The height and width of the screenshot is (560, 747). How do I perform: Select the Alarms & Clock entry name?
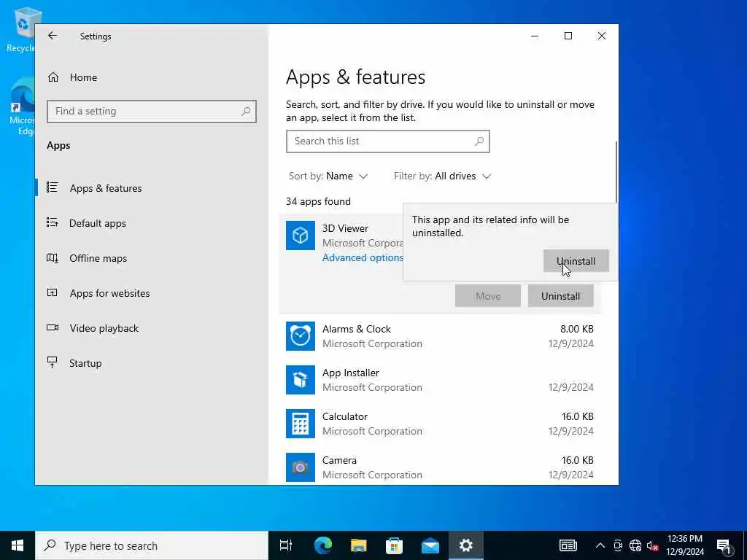[356, 329]
